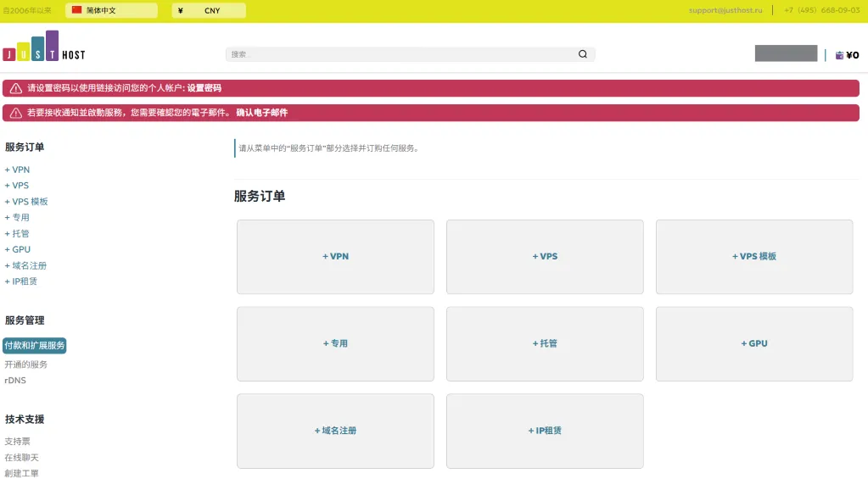
Task: Open + VPS 模板 in sidebar
Action: click(x=26, y=201)
